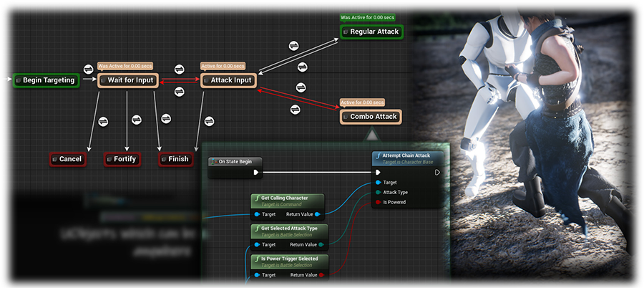Select the Get Calling Character node header
The image size is (644, 288).
[x=288, y=201]
